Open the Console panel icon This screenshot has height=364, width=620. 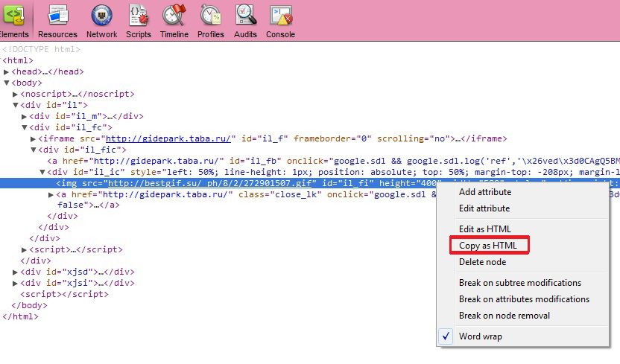281,16
